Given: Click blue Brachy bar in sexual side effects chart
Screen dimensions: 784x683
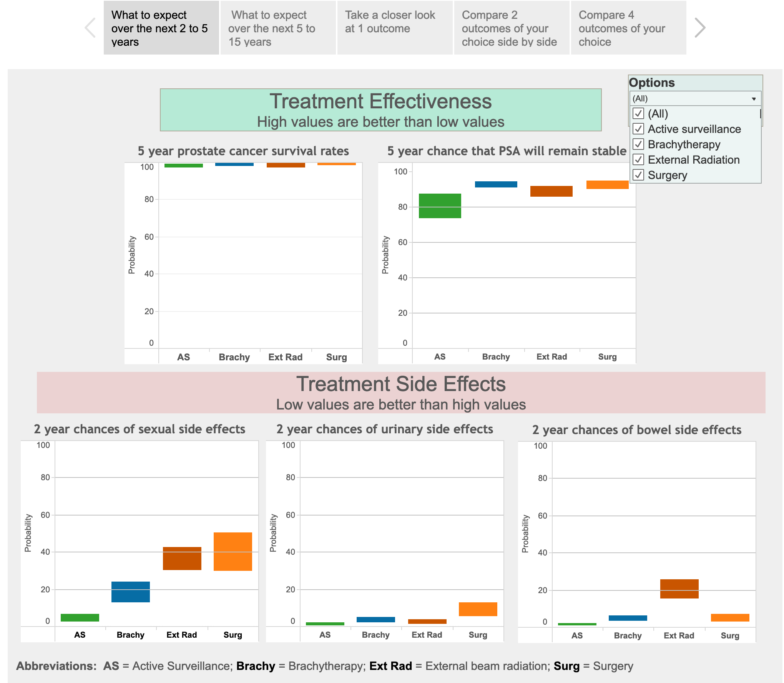Looking at the screenshot, I should coord(131,592).
